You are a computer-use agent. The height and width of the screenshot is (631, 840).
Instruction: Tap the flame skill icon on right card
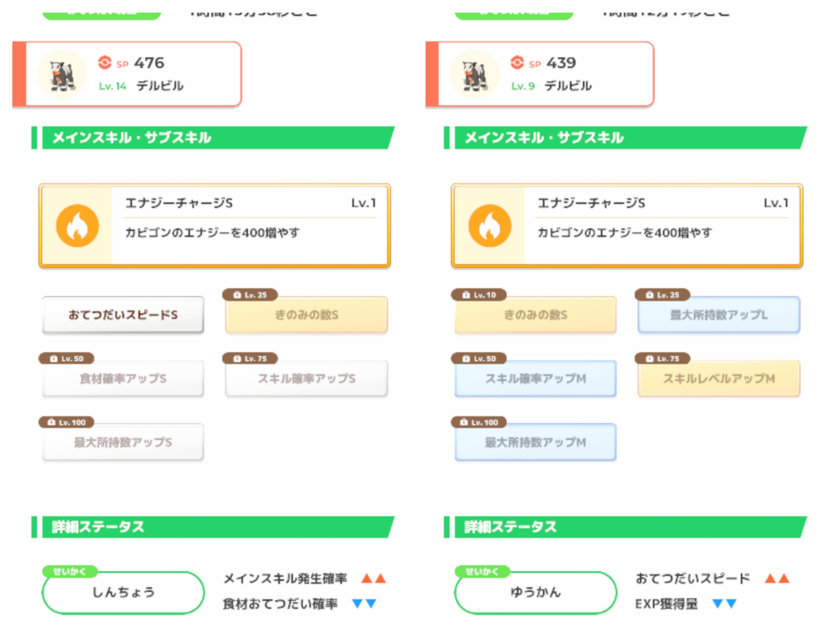pos(490,226)
